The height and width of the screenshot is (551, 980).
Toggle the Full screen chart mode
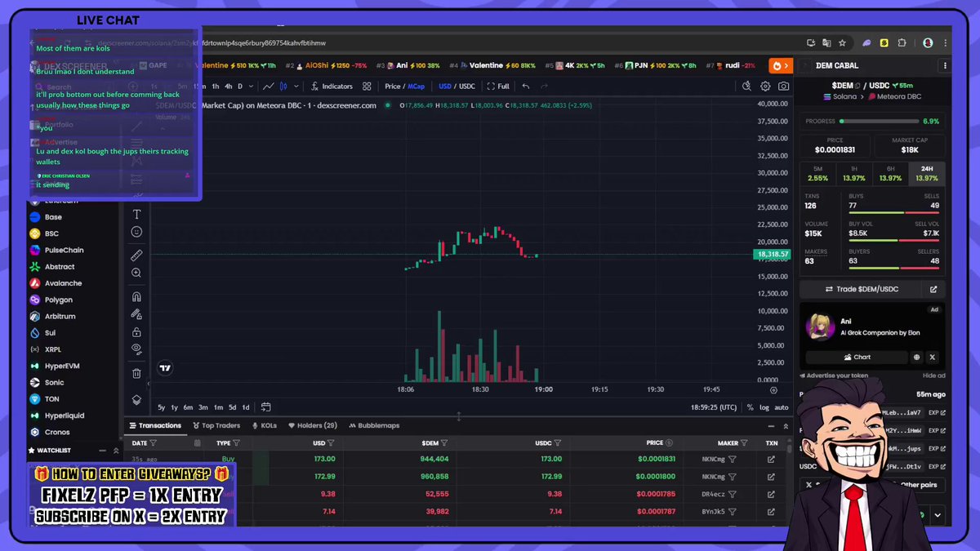[498, 86]
